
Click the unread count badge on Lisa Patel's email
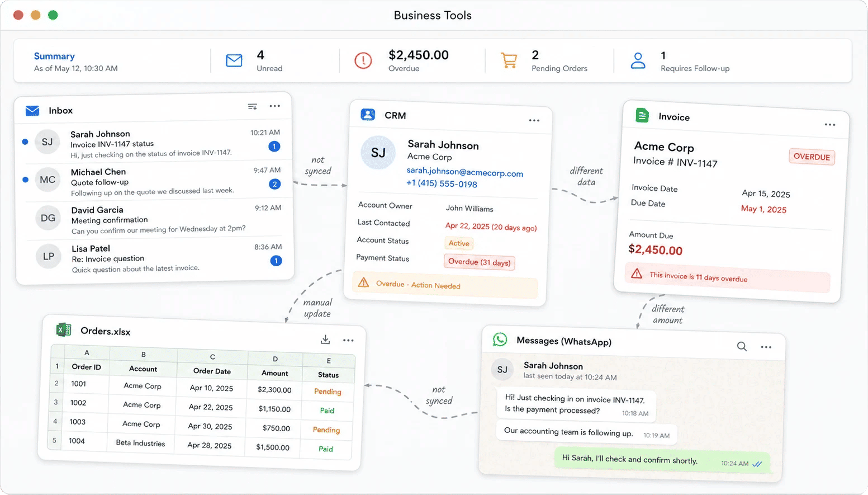(276, 261)
